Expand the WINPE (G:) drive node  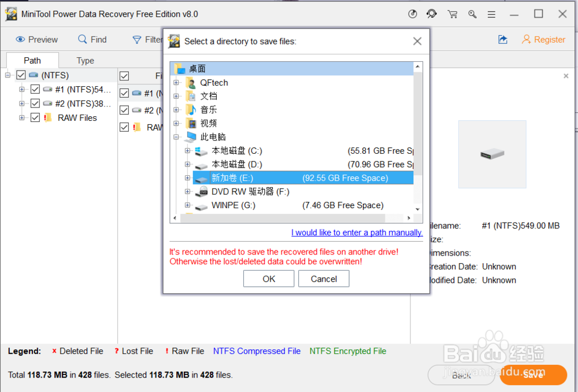pos(188,205)
